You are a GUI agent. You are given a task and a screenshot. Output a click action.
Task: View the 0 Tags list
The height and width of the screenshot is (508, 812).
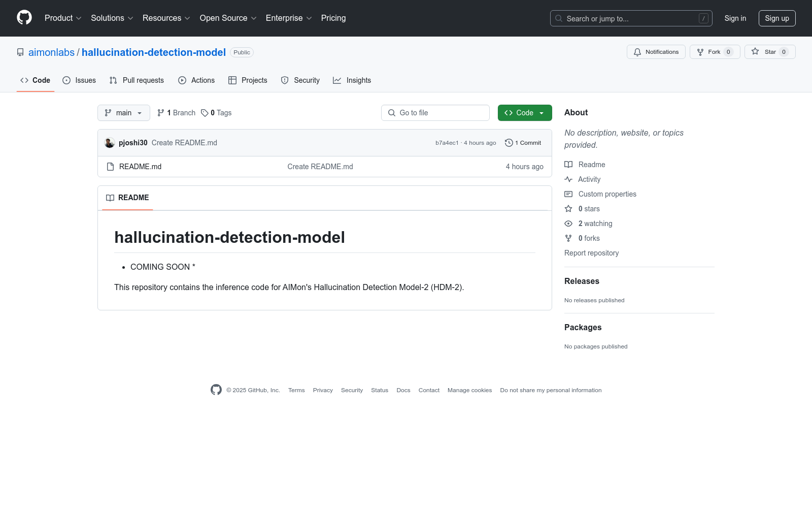click(x=216, y=113)
